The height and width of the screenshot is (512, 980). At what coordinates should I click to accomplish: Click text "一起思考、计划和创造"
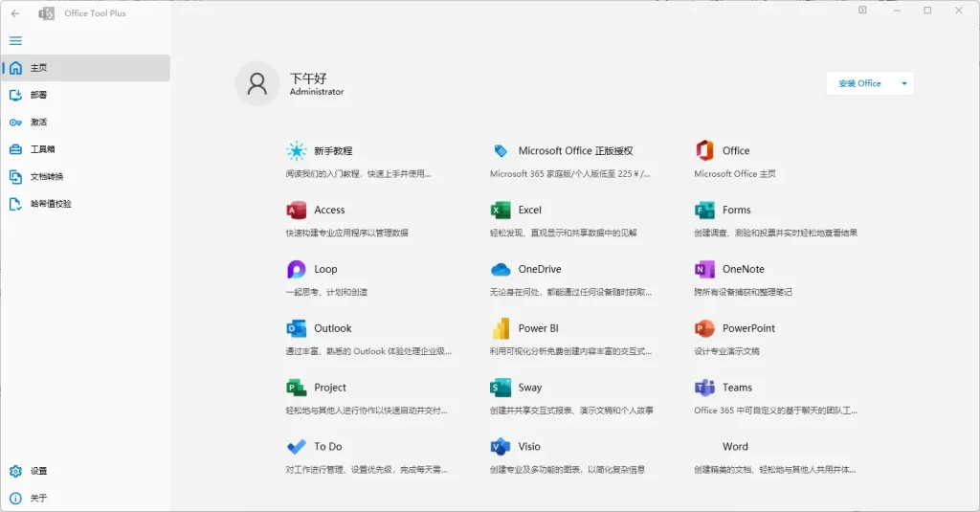pyautogui.click(x=326, y=292)
